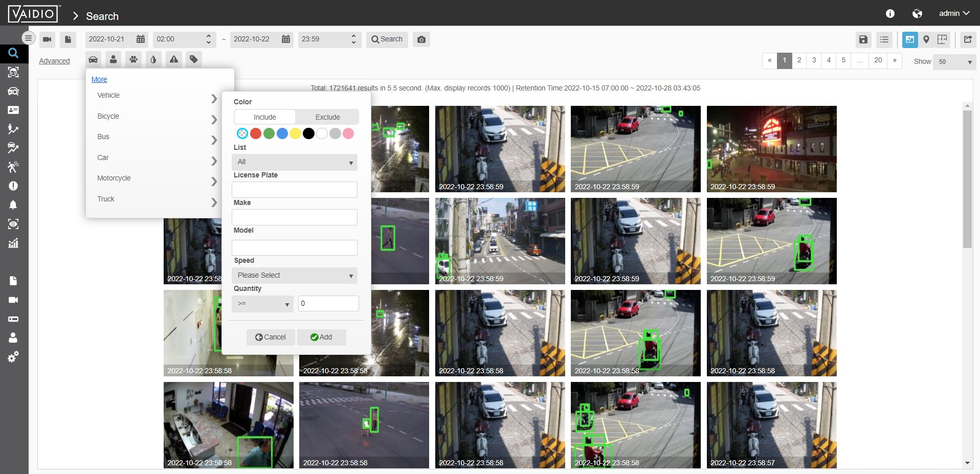Select the person filter icon
The width and height of the screenshot is (980, 474).
tap(113, 60)
